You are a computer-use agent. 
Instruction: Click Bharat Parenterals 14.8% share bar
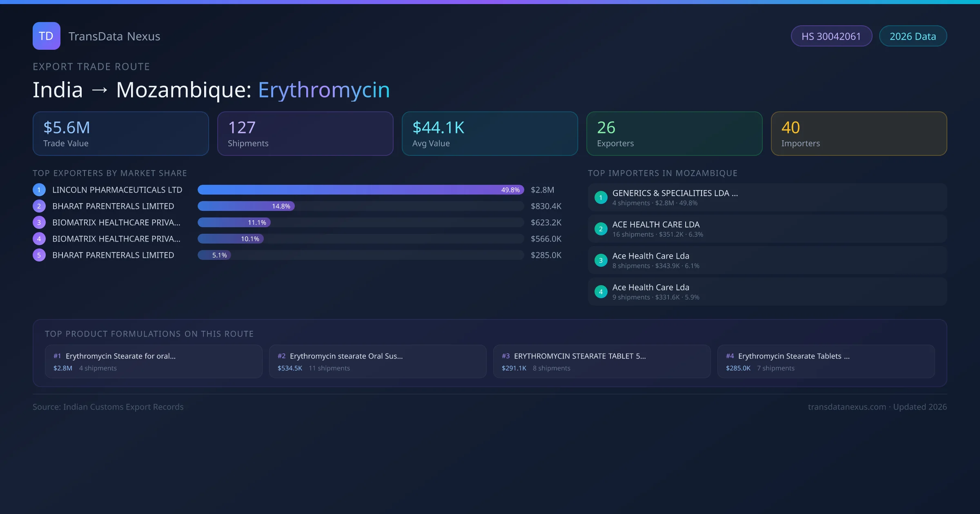246,206
